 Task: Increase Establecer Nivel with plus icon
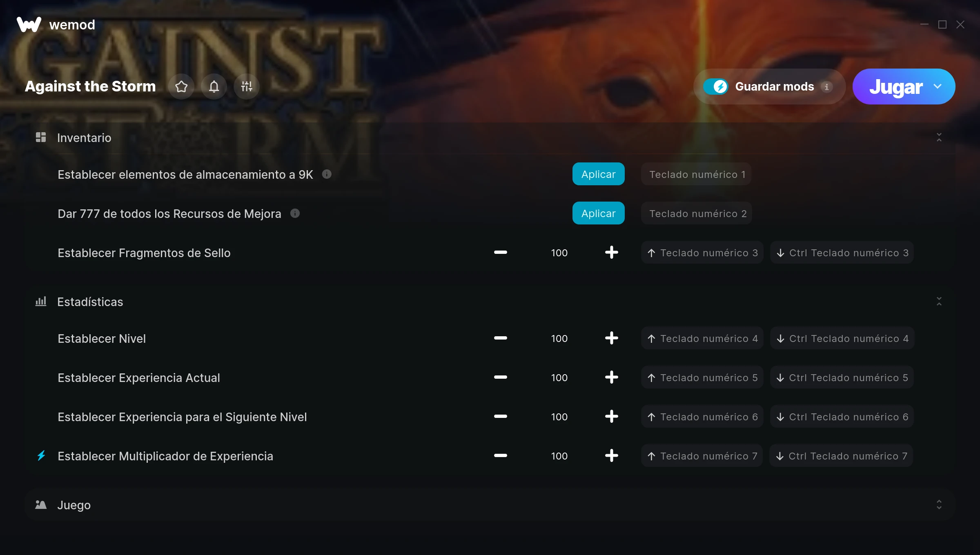(x=611, y=338)
